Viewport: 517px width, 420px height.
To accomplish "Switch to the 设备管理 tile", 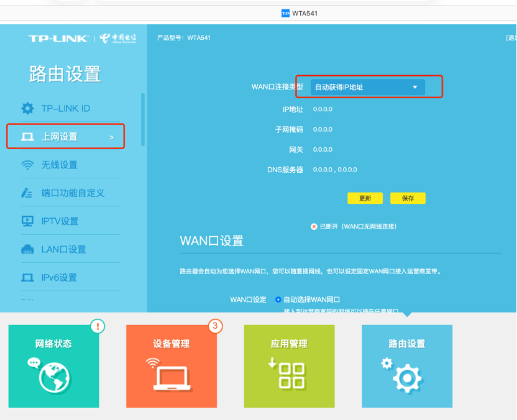I will point(172,367).
